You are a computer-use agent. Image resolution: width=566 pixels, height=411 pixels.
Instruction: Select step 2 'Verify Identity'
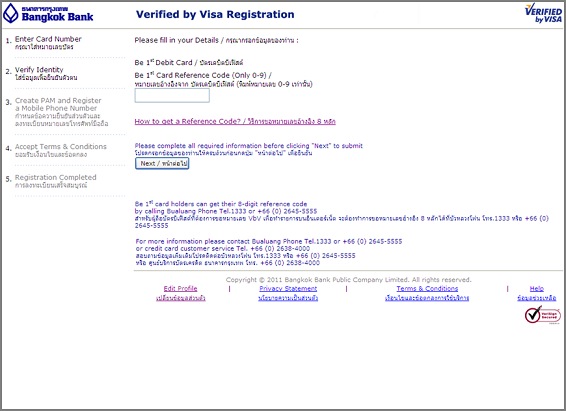[x=46, y=73]
